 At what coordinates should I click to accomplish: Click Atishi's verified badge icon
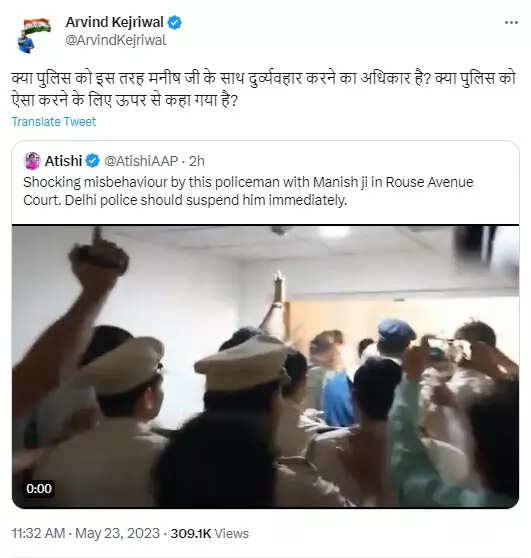(93, 161)
